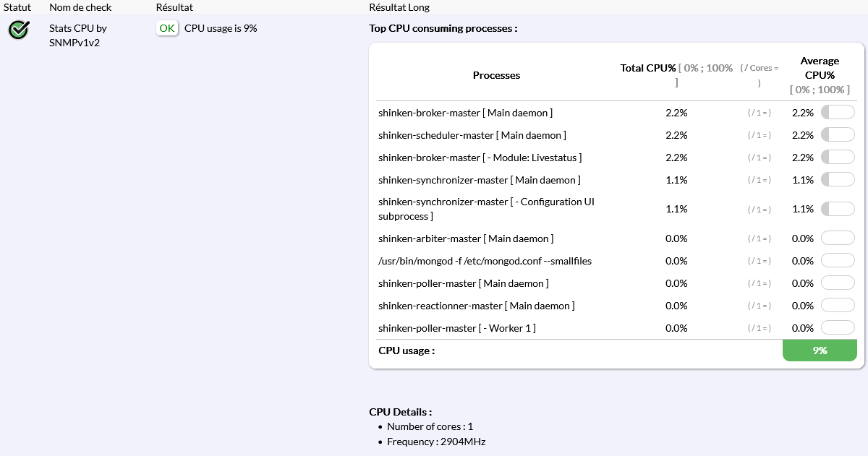Click shinken-poller-master Worker 1 CPU gauge
This screenshot has width=868, height=456.
[x=837, y=328]
